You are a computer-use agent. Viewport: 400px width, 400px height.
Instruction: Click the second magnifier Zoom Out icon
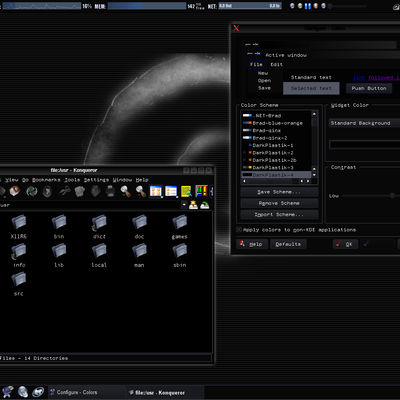click(x=141, y=191)
